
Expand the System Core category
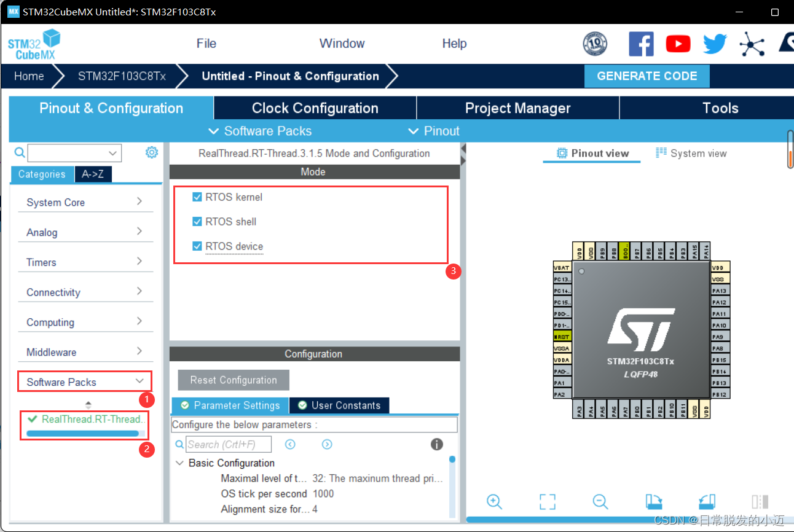(85, 202)
